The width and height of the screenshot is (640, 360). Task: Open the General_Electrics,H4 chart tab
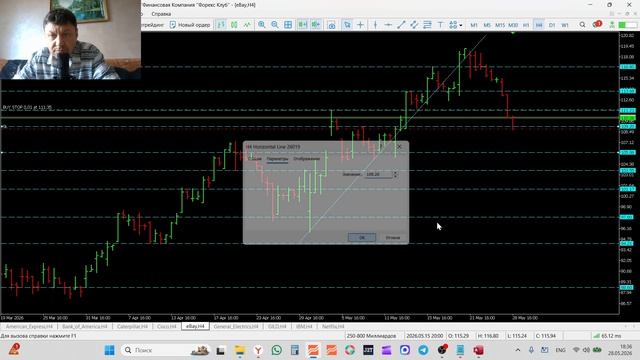coord(236,327)
